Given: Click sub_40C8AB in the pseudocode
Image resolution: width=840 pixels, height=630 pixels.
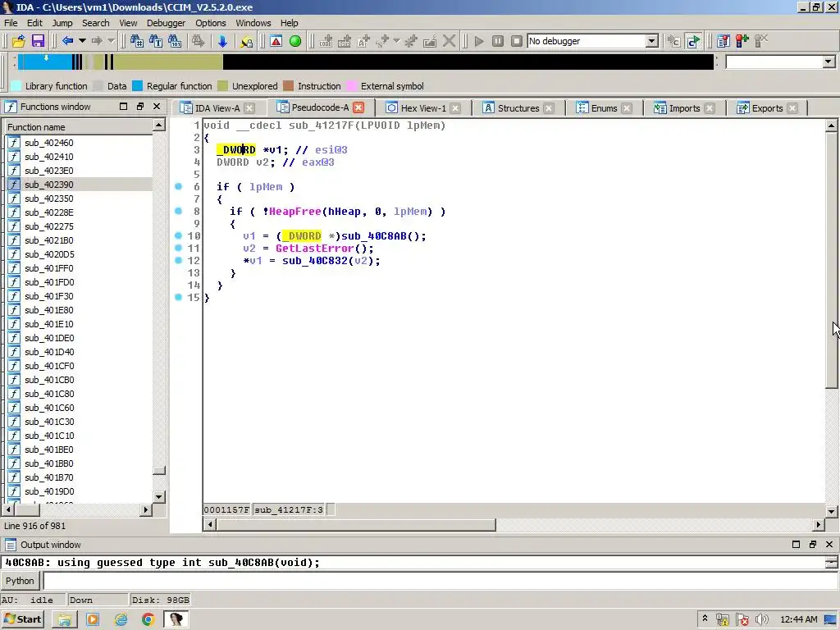Looking at the screenshot, I should pyautogui.click(x=373, y=236).
